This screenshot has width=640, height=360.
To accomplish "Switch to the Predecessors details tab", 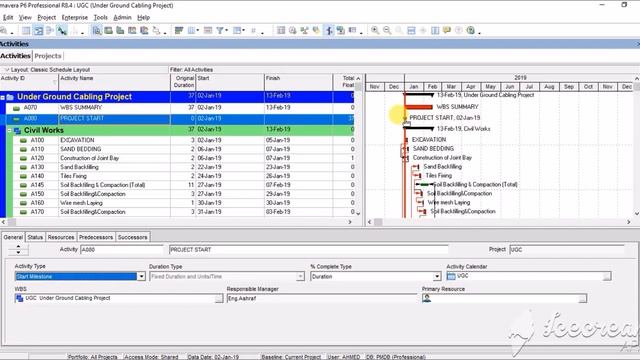I will [96, 237].
